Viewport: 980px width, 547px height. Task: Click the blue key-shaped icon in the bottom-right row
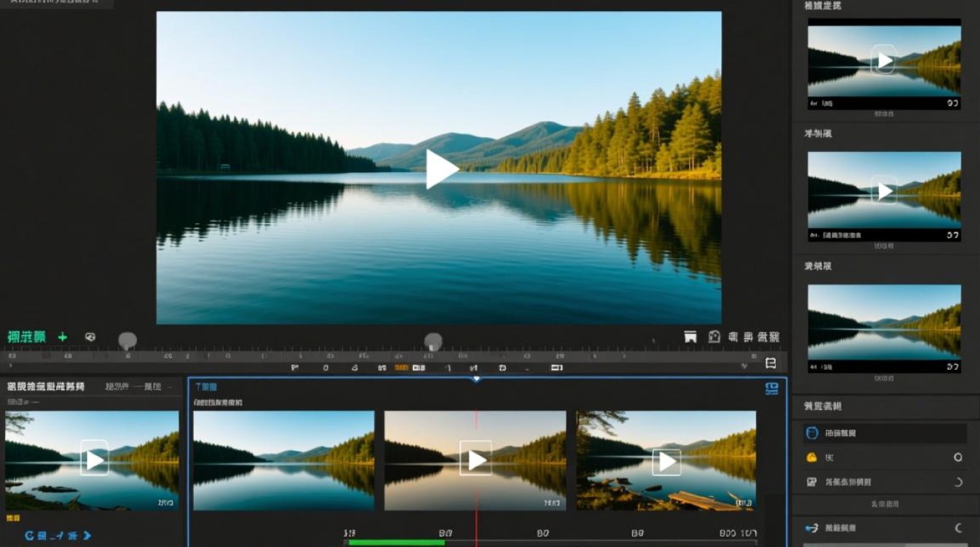point(812,528)
